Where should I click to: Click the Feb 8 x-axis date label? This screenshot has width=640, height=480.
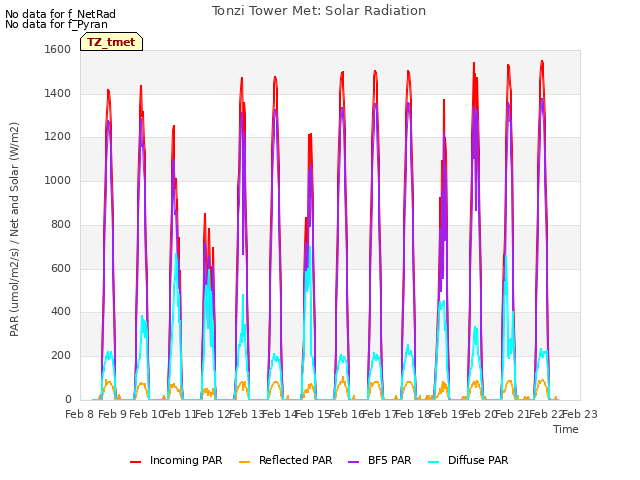point(80,414)
